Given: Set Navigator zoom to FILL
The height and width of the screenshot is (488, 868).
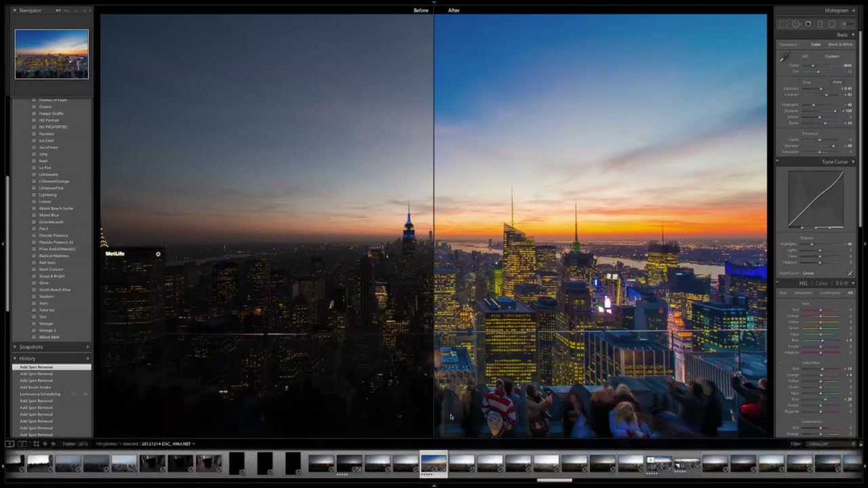Looking at the screenshot, I should (67, 11).
